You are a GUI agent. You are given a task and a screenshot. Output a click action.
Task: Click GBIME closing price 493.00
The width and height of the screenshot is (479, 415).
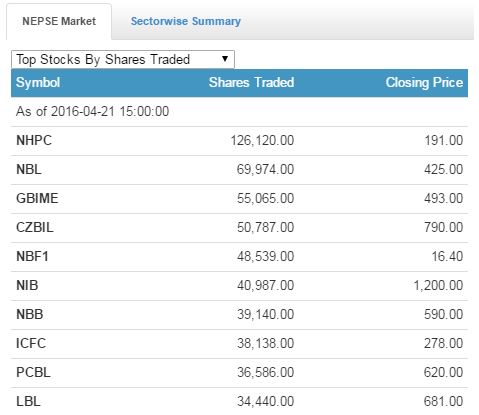click(x=444, y=198)
